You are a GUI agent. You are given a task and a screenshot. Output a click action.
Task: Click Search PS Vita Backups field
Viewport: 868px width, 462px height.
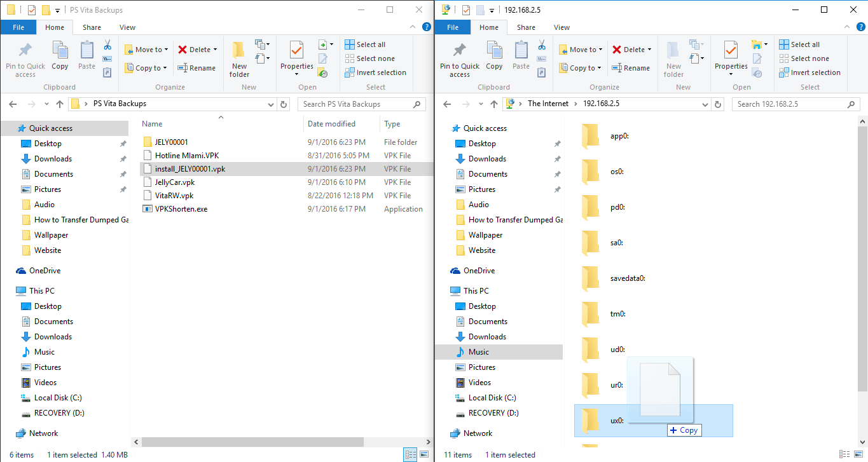coord(363,104)
